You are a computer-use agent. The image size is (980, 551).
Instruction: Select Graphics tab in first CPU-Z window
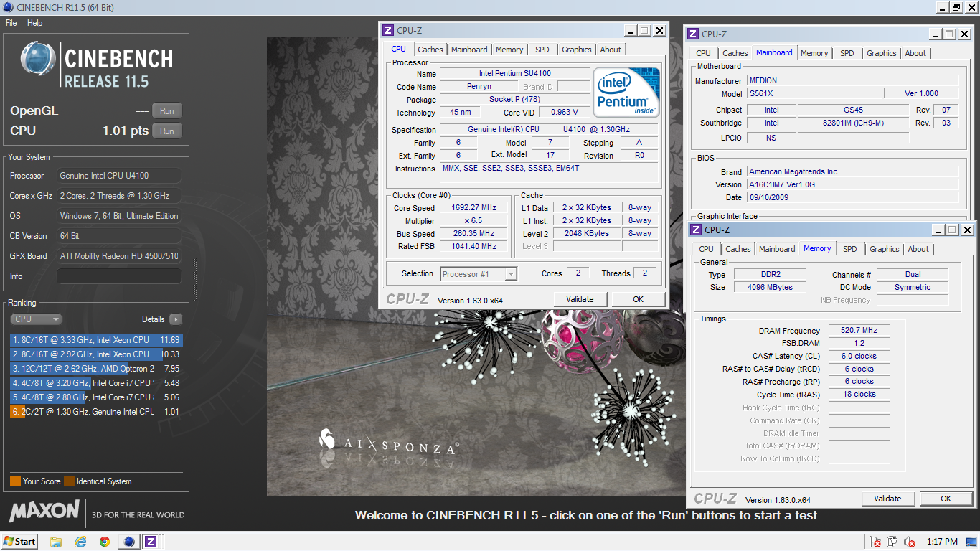point(577,50)
